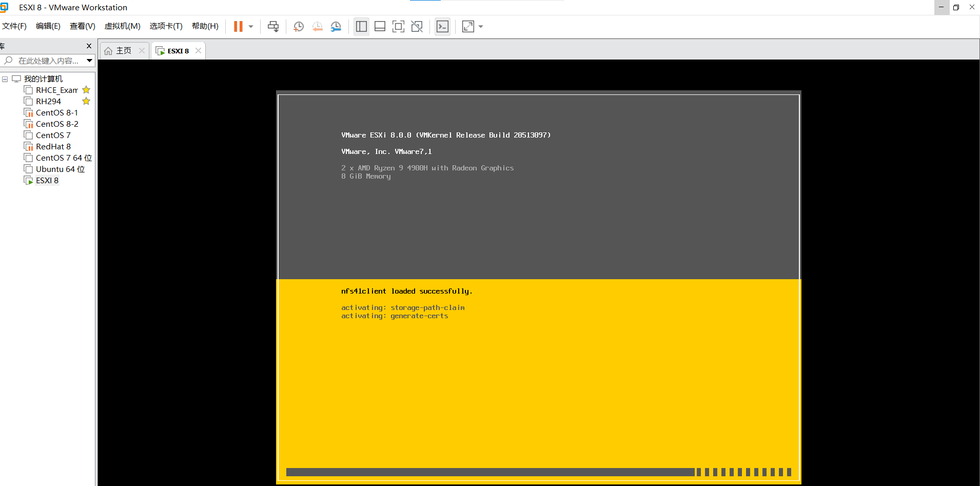
Task: Select the CentOS 7 virtual machine
Action: (53, 135)
